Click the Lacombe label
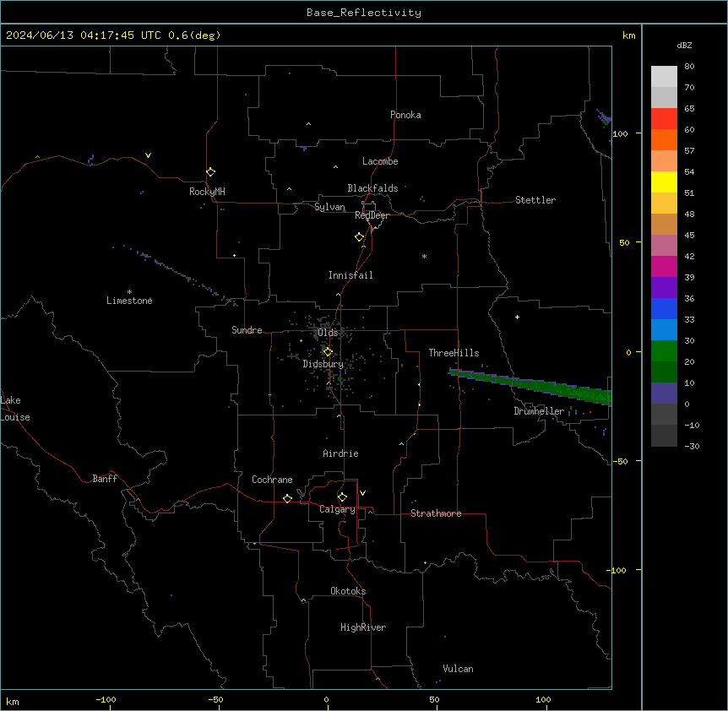 pos(380,161)
